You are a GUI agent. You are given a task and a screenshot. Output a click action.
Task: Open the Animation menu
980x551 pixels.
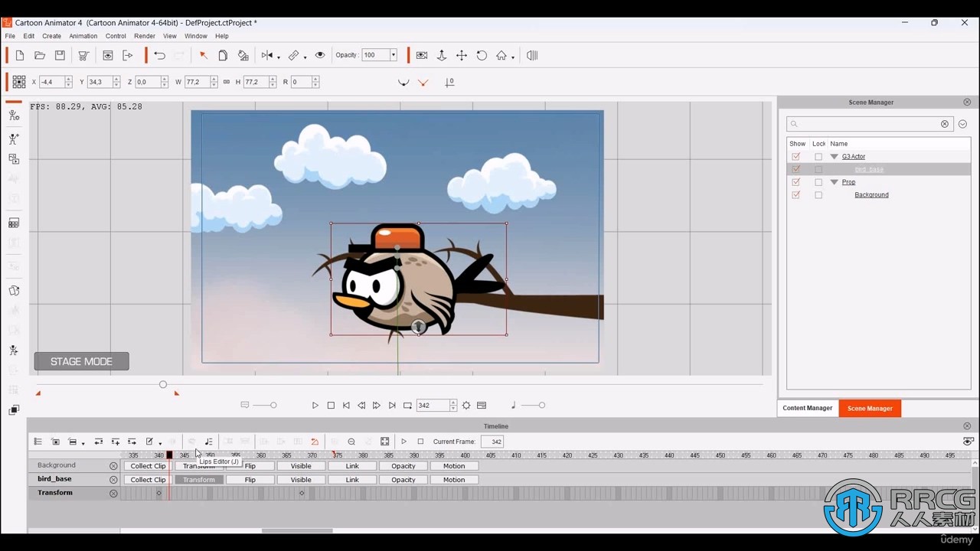(83, 36)
